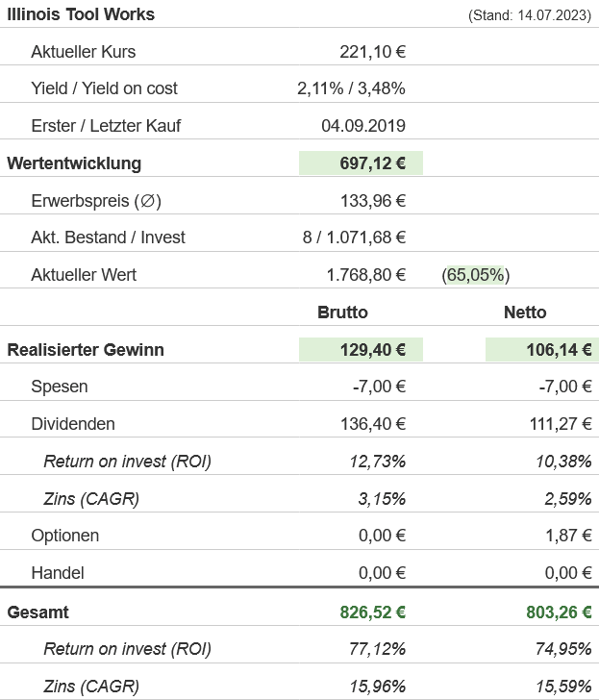Click the highlighted 65,05% percentage
This screenshot has width=599, height=700.
476,275
